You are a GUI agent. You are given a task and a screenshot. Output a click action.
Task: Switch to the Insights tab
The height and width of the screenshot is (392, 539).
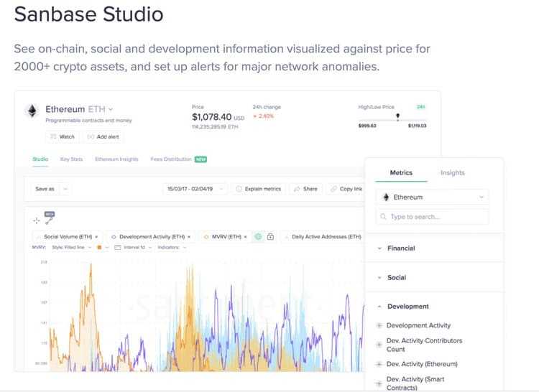click(x=453, y=173)
